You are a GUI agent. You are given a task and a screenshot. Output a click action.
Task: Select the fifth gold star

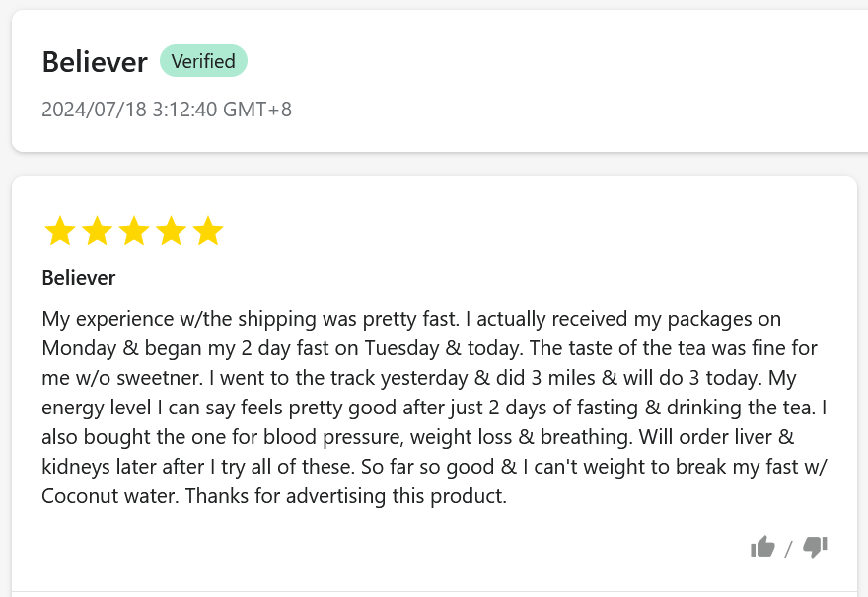point(208,232)
